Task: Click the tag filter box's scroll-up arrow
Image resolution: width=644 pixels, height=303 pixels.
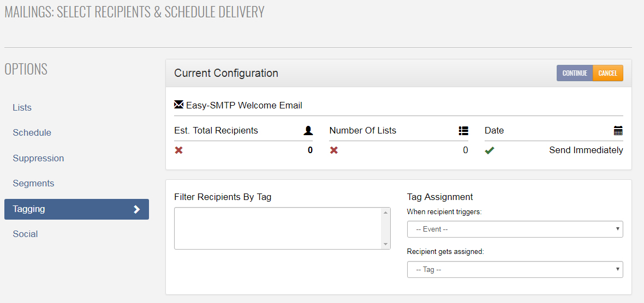Action: point(385,213)
